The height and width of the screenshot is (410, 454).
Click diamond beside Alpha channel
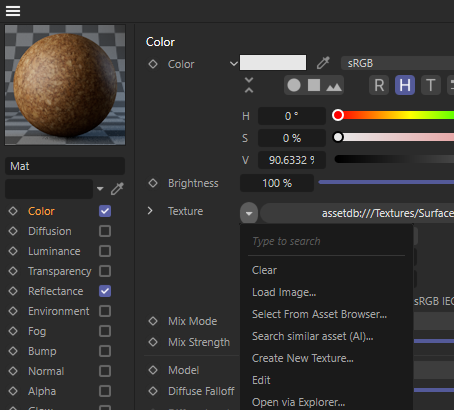point(13,391)
